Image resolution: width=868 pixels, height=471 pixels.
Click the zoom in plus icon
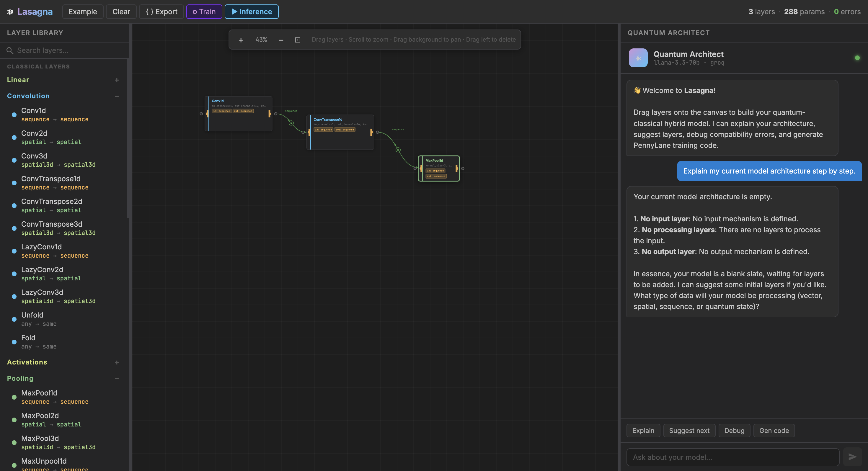pos(241,40)
